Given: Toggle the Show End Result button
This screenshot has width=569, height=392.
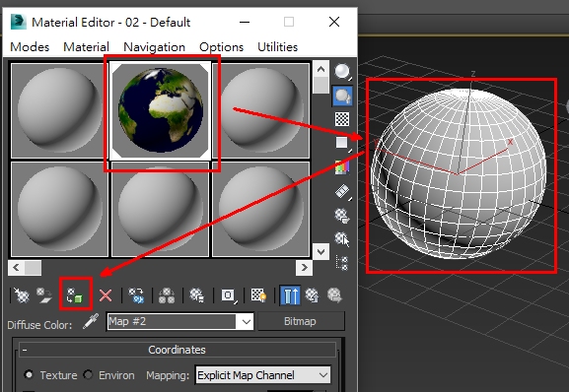Looking at the screenshot, I should pos(290,295).
